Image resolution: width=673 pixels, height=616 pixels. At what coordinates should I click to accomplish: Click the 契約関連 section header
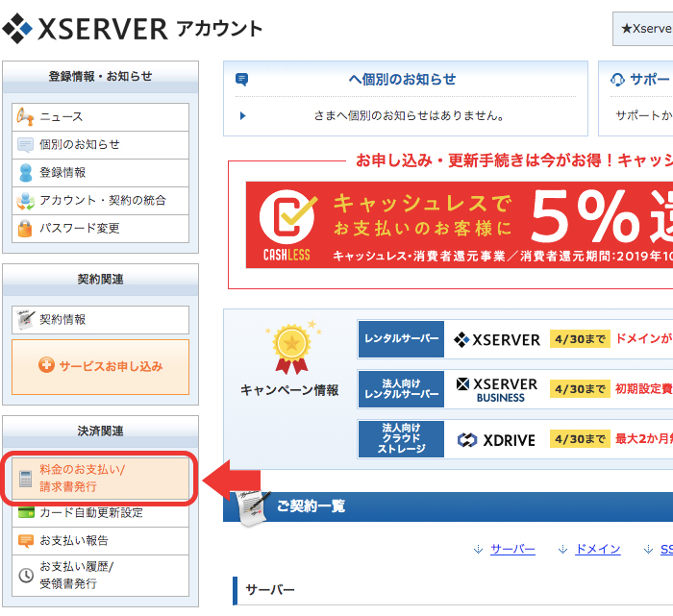[x=100, y=280]
